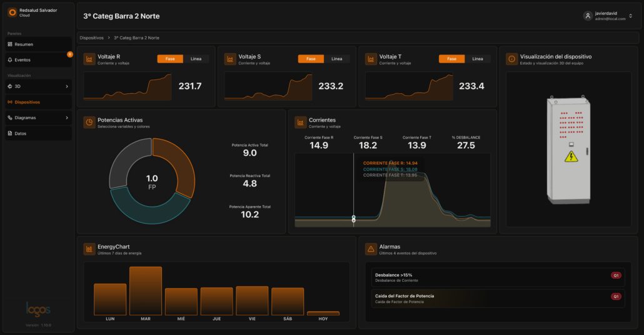
Task: Switch Voltaje R to Linea
Action: (196, 59)
